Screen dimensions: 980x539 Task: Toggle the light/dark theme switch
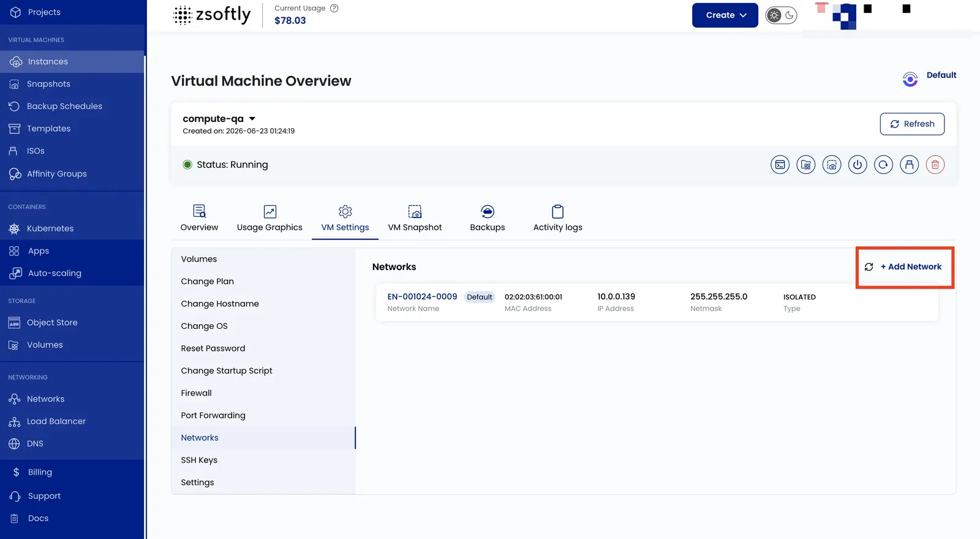[782, 15]
